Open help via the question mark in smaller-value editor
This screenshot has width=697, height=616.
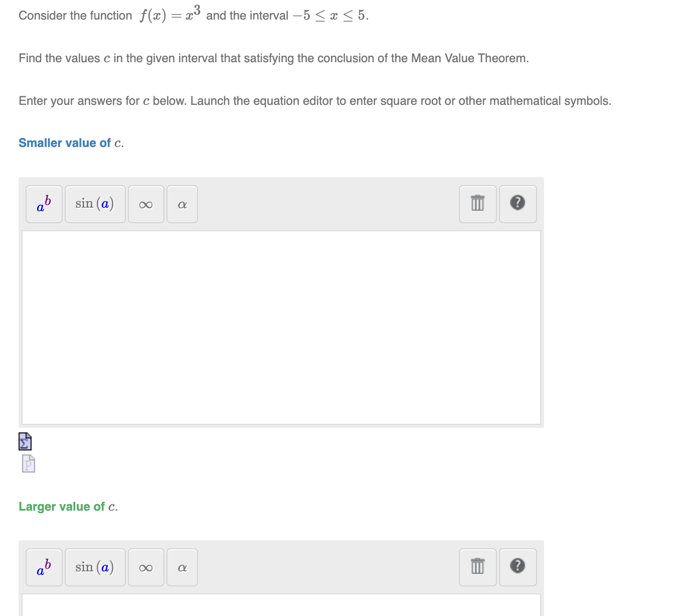point(517,204)
